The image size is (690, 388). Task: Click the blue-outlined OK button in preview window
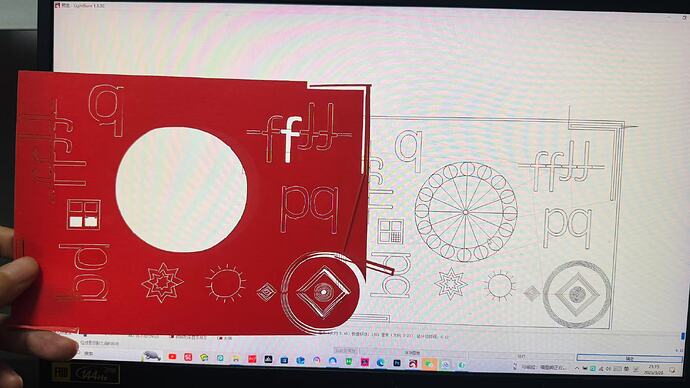tap(629, 358)
